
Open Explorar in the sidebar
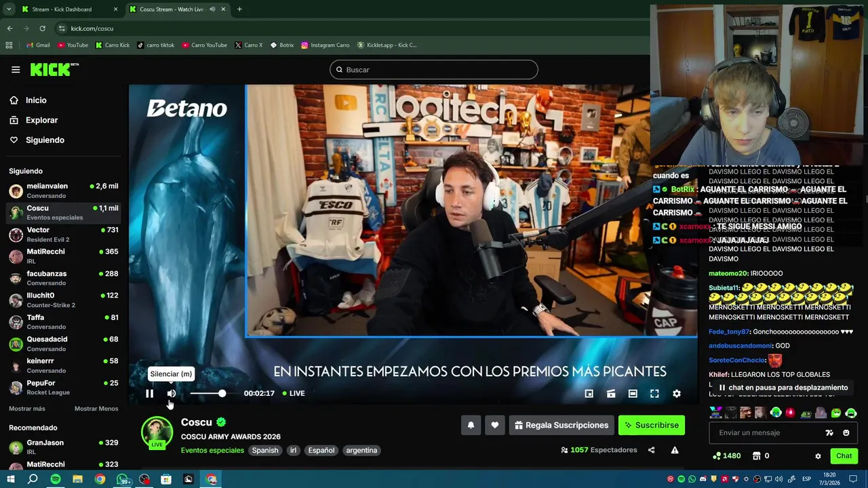point(41,120)
